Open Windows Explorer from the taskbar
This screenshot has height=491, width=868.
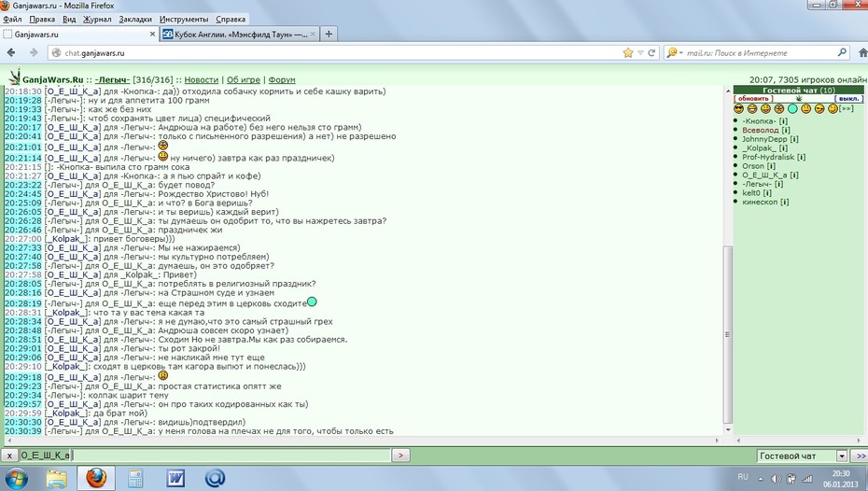click(56, 478)
